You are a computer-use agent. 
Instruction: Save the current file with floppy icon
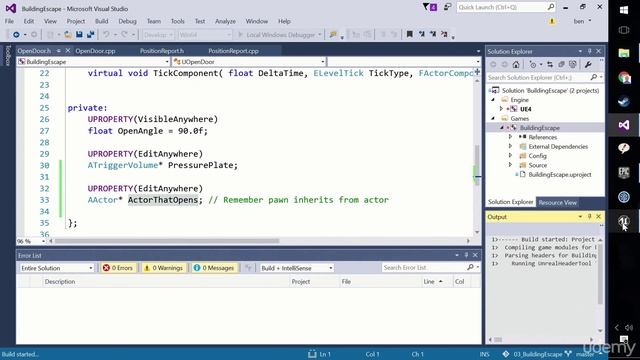[79, 35]
